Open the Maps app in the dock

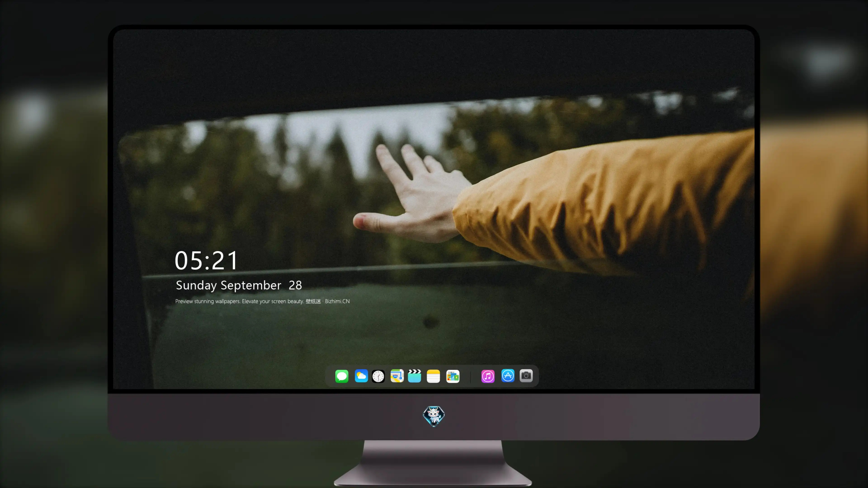[x=397, y=376]
